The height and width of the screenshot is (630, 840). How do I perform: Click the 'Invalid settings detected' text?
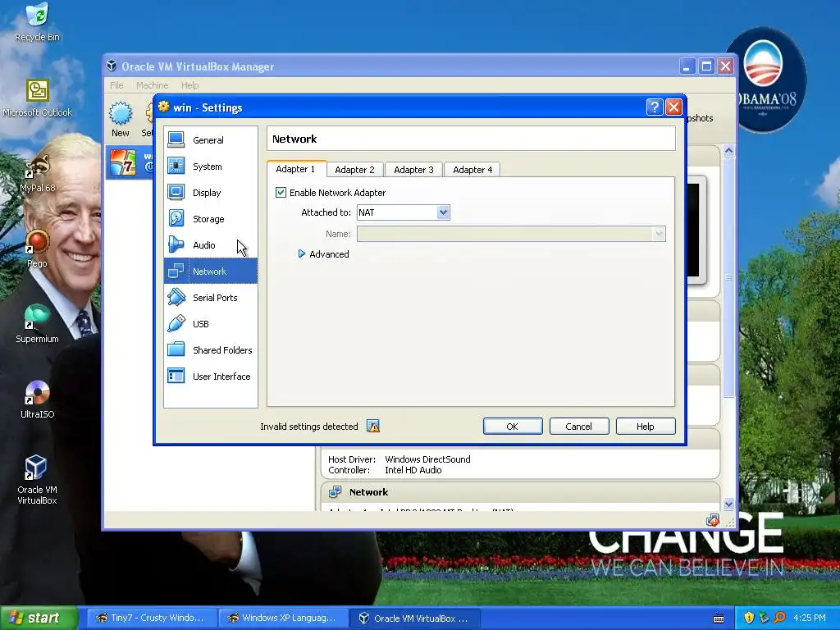pos(309,427)
